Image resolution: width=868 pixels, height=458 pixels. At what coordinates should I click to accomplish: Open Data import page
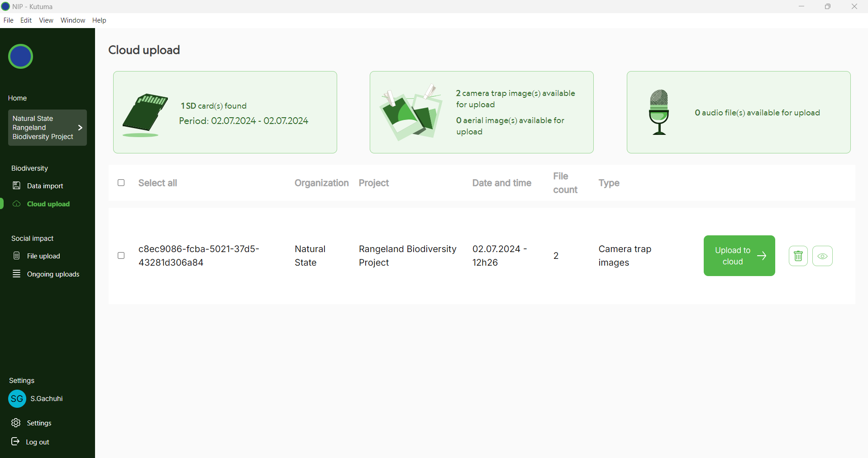pyautogui.click(x=45, y=186)
